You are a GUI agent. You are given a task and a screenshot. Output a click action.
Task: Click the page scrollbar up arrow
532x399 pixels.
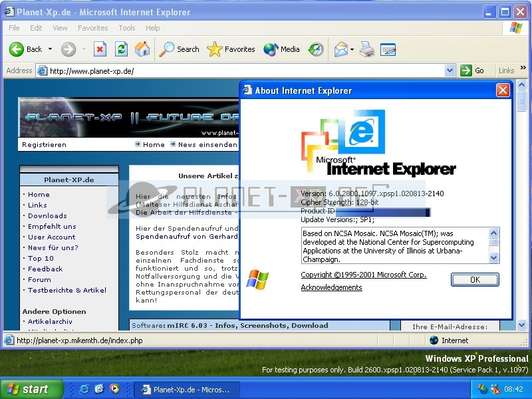(x=521, y=85)
